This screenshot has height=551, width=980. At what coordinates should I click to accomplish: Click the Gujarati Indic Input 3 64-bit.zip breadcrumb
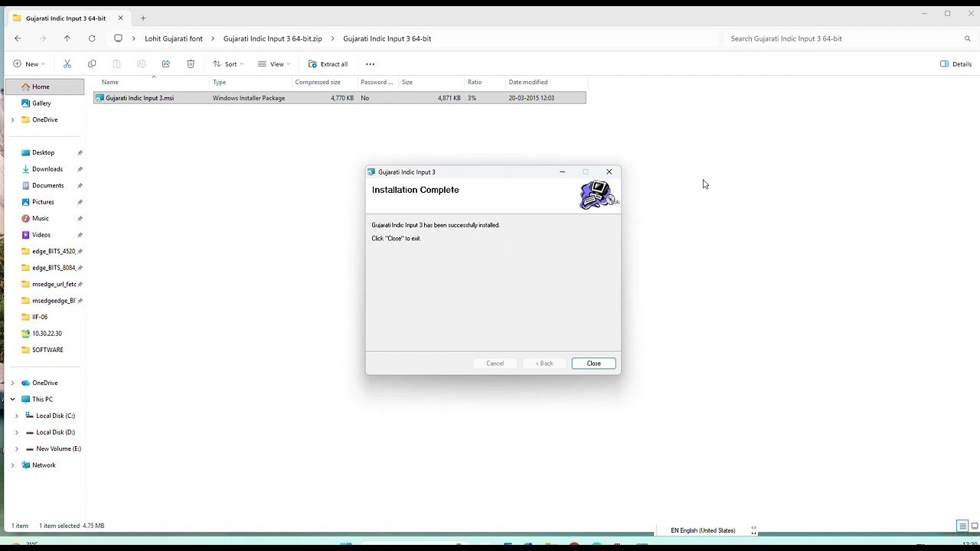(273, 38)
